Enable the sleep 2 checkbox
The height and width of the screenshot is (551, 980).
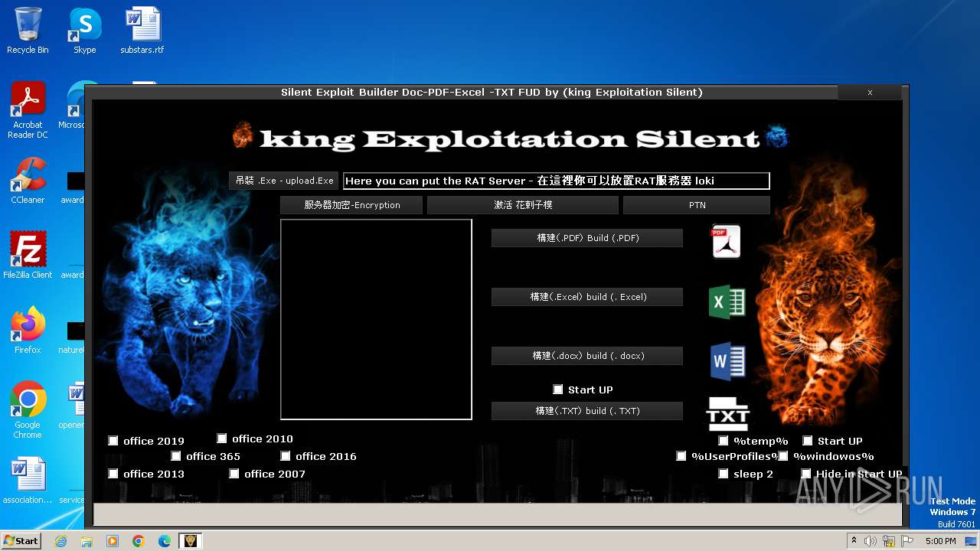coord(724,474)
